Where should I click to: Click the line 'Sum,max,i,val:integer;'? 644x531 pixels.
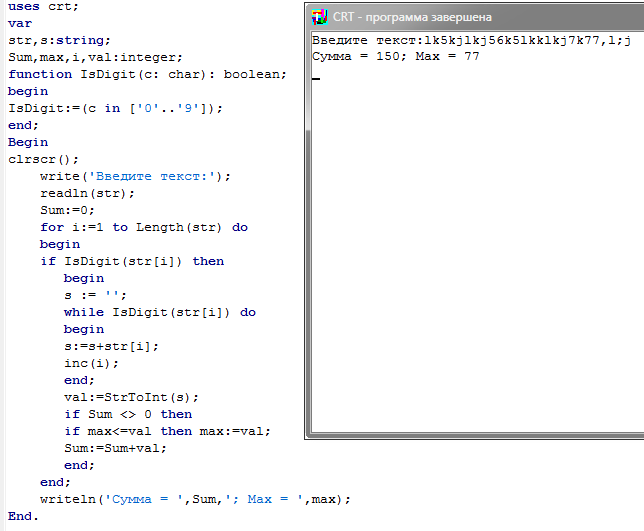pyautogui.click(x=95, y=57)
